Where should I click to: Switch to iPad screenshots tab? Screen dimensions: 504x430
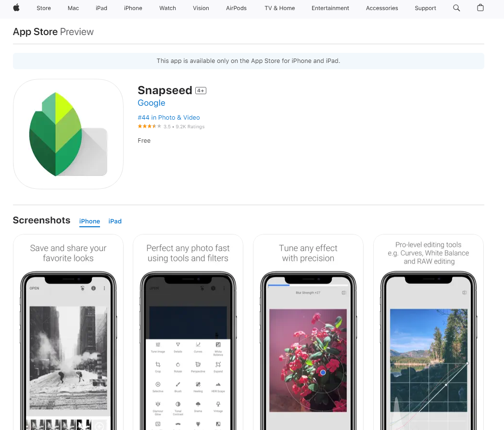[x=115, y=221]
